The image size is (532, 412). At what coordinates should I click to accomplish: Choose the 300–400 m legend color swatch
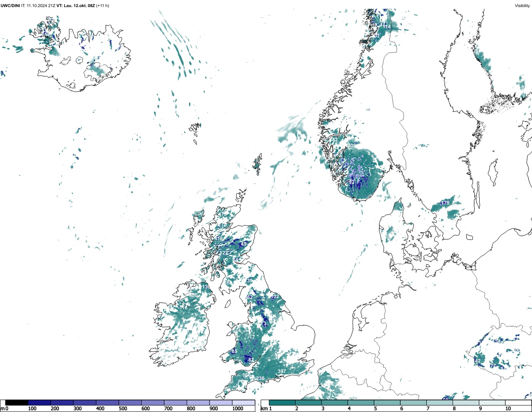point(85,402)
